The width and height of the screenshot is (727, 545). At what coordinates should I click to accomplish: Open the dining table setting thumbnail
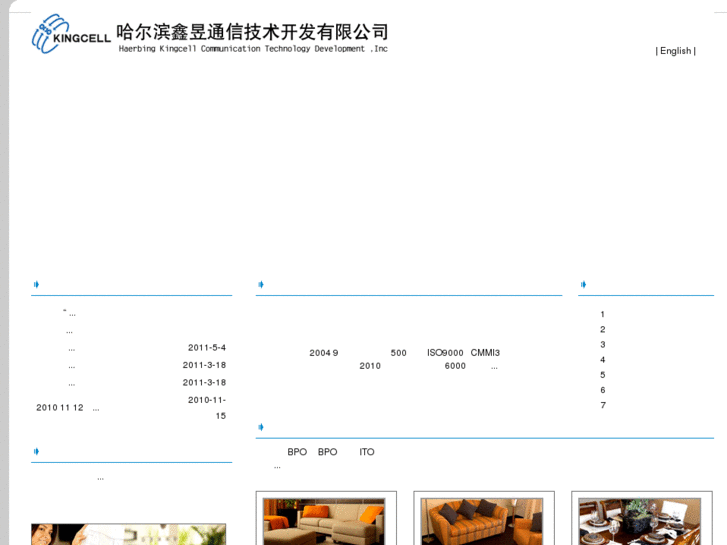(x=640, y=521)
